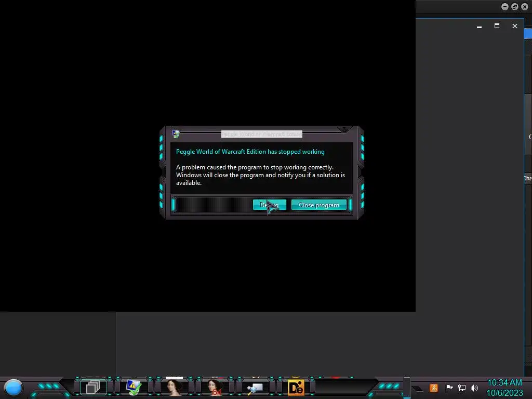
Task: Open the first portrait taskbar icon
Action: tap(174, 387)
